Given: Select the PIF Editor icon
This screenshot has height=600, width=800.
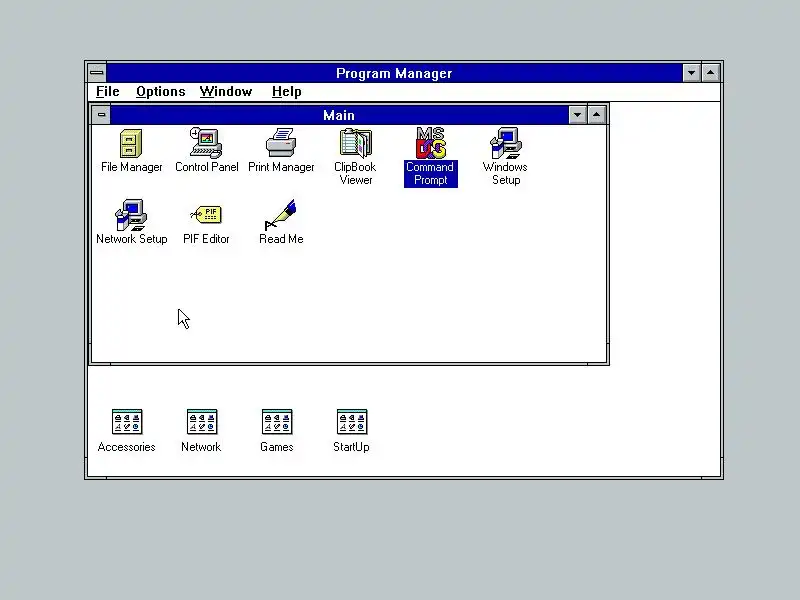Looking at the screenshot, I should click(x=206, y=214).
